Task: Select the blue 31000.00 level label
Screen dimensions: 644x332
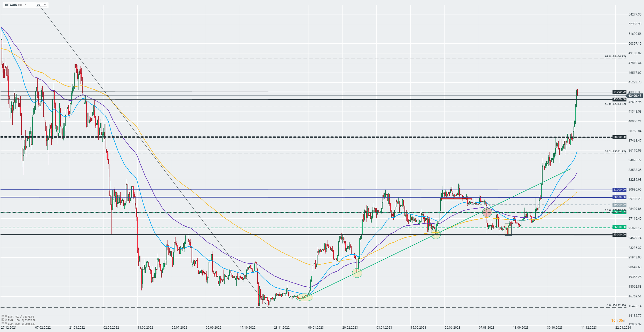Action: point(619,190)
